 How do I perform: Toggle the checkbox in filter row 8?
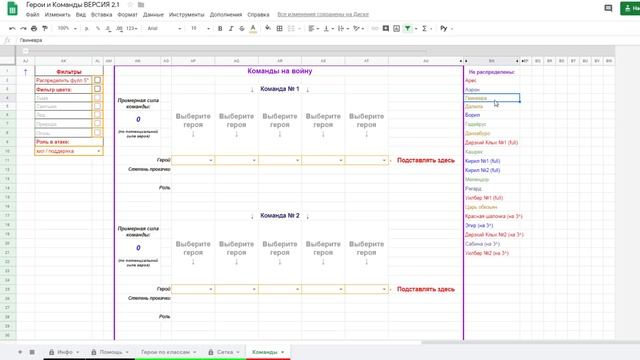(97, 133)
